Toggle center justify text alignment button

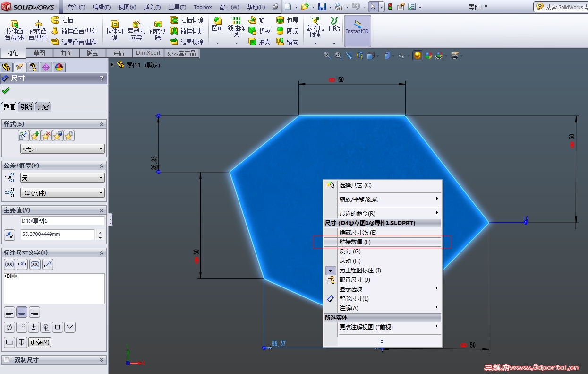(x=22, y=312)
